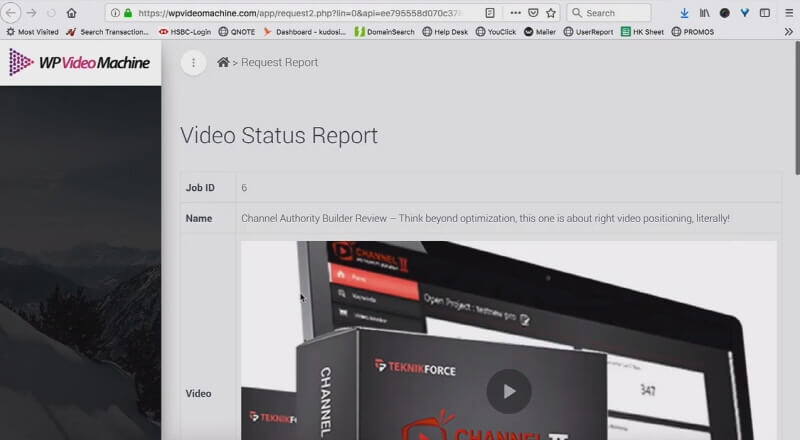The width and height of the screenshot is (800, 440).
Task: Open the Mailer bookmark
Action: click(x=540, y=32)
